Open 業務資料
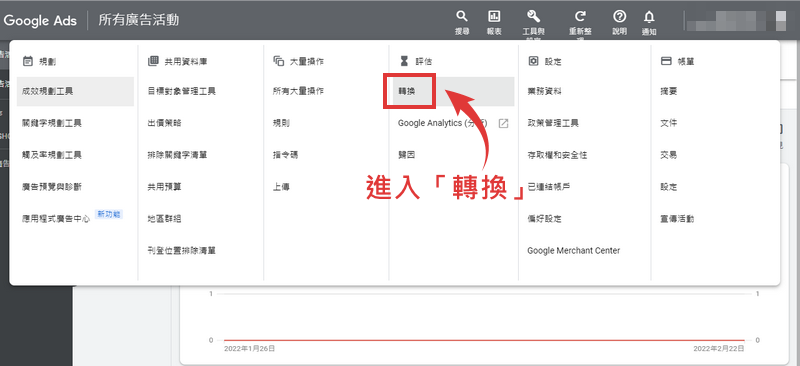 (x=545, y=91)
